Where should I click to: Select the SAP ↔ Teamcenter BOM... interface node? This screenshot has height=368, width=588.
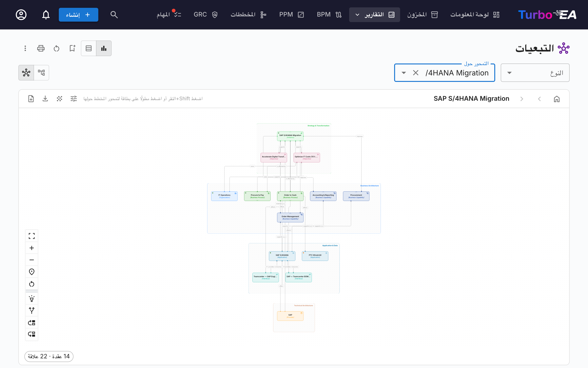pyautogui.click(x=298, y=277)
